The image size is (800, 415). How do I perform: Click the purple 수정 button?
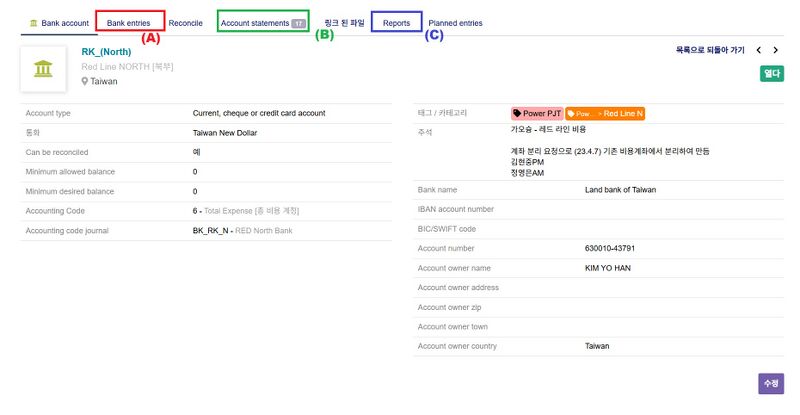[x=771, y=383]
